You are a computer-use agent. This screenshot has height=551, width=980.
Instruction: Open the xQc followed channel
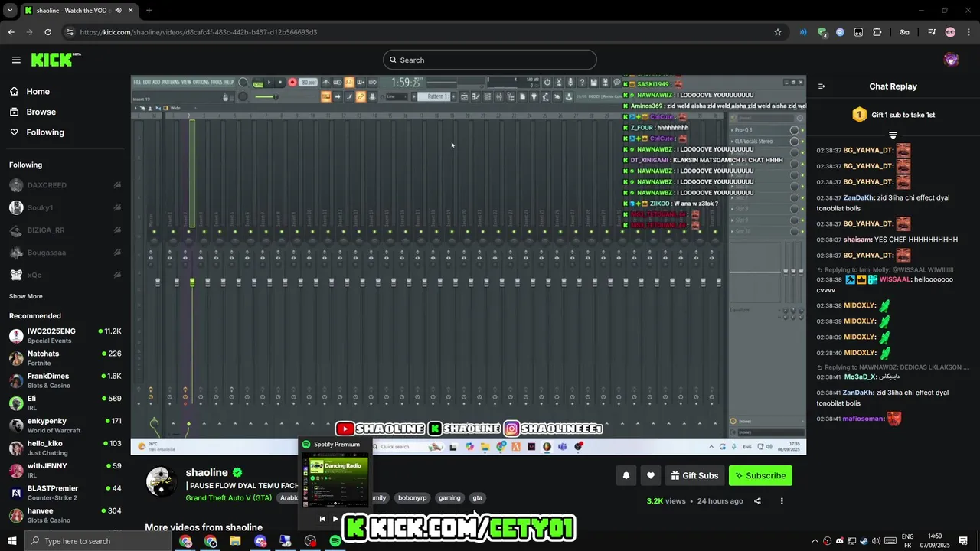tap(64, 275)
